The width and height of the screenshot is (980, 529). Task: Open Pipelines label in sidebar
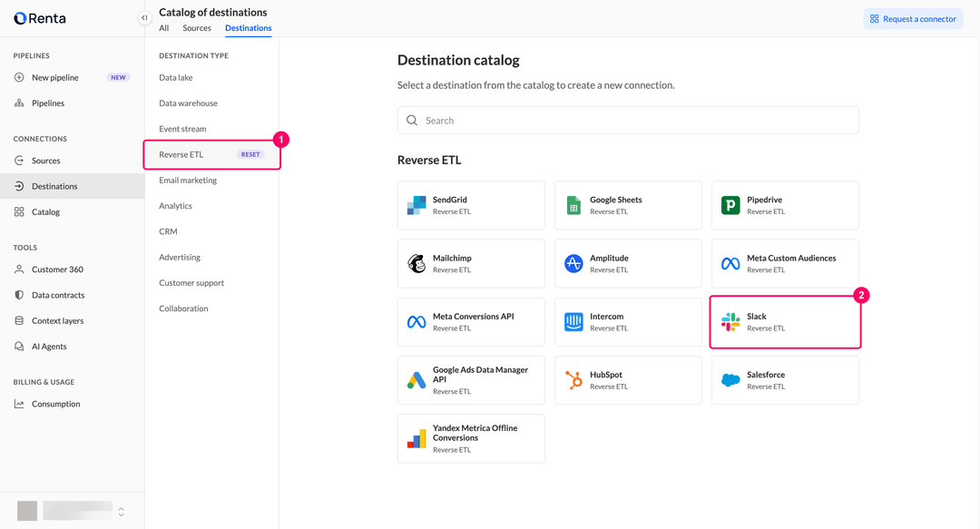pyautogui.click(x=48, y=103)
